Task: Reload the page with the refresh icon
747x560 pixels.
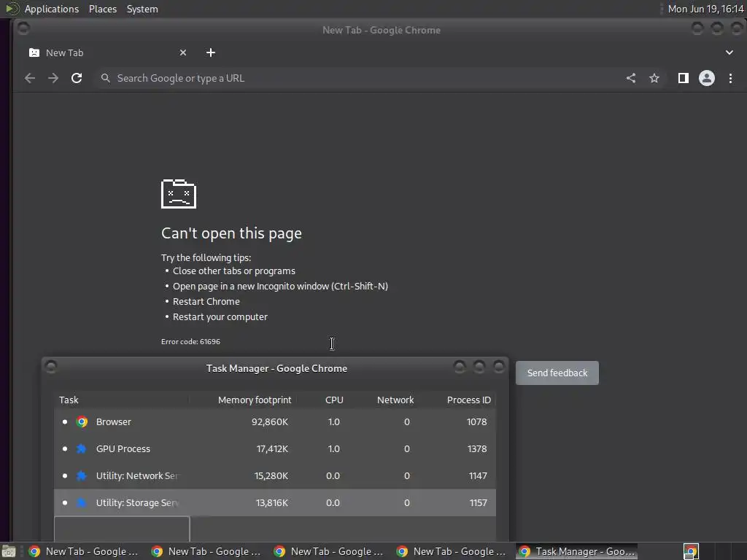Action: tap(77, 78)
